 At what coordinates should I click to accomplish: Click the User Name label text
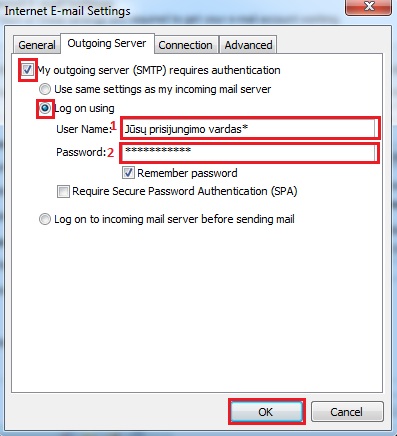(83, 129)
